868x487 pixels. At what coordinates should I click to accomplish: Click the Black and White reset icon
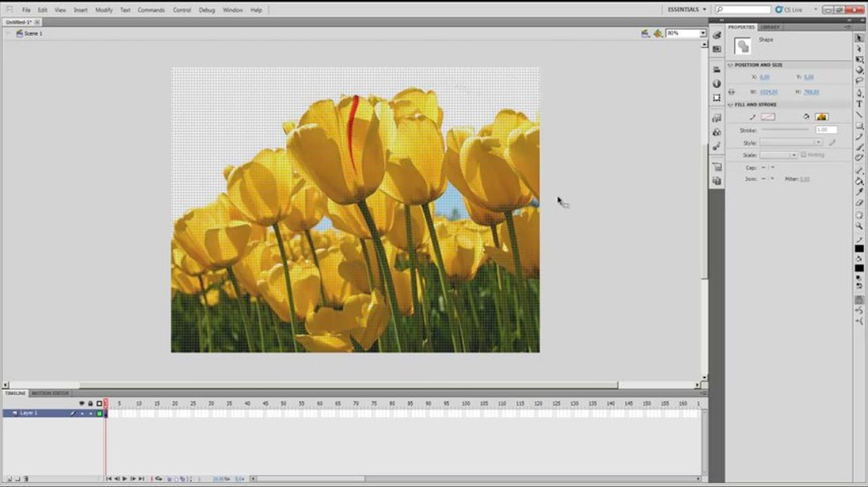(x=858, y=277)
